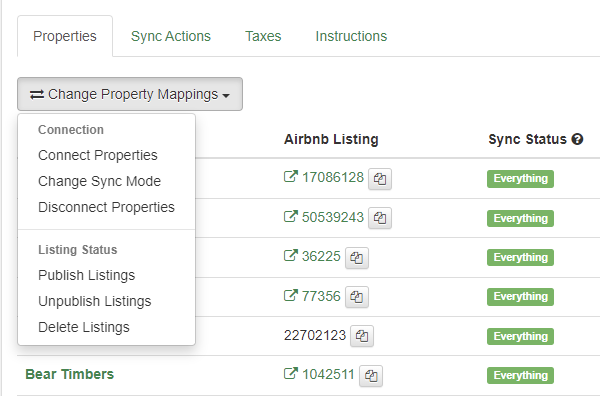600x396 pixels.
Task: Choose Delete Listings menu item
Action: coord(106,328)
